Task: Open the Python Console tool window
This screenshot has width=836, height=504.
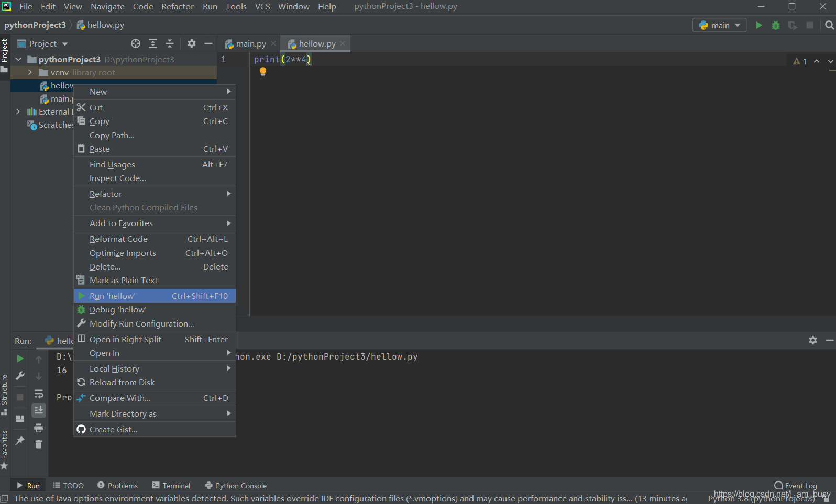Action: [236, 486]
